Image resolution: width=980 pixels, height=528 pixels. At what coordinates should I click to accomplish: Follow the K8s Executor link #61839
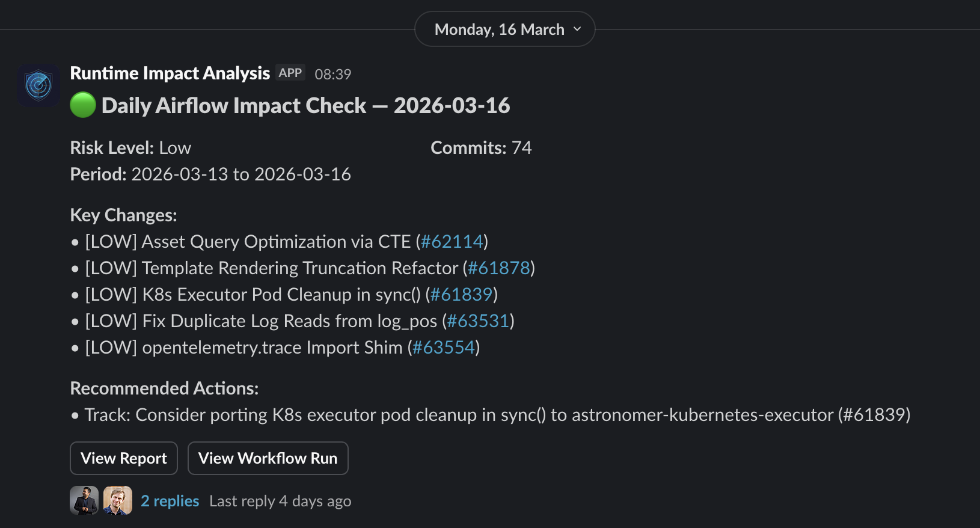pyautogui.click(x=462, y=295)
